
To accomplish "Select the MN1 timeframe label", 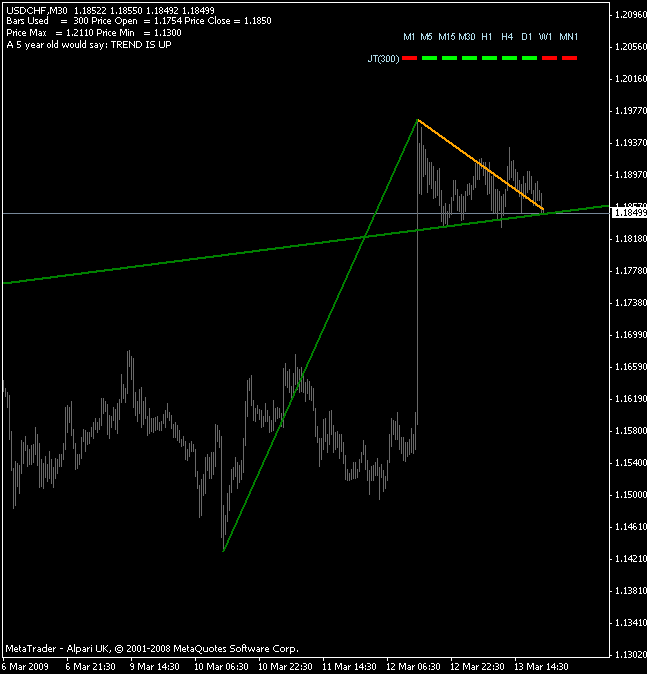I will (x=568, y=37).
